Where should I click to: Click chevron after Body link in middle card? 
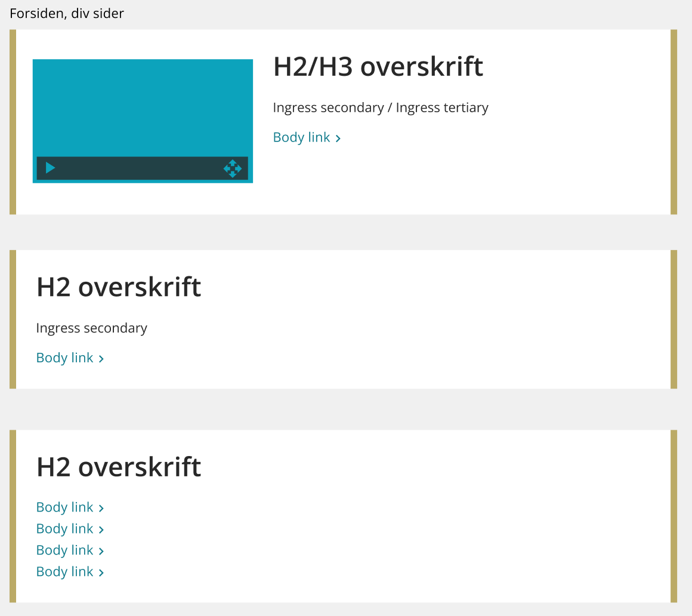(101, 359)
